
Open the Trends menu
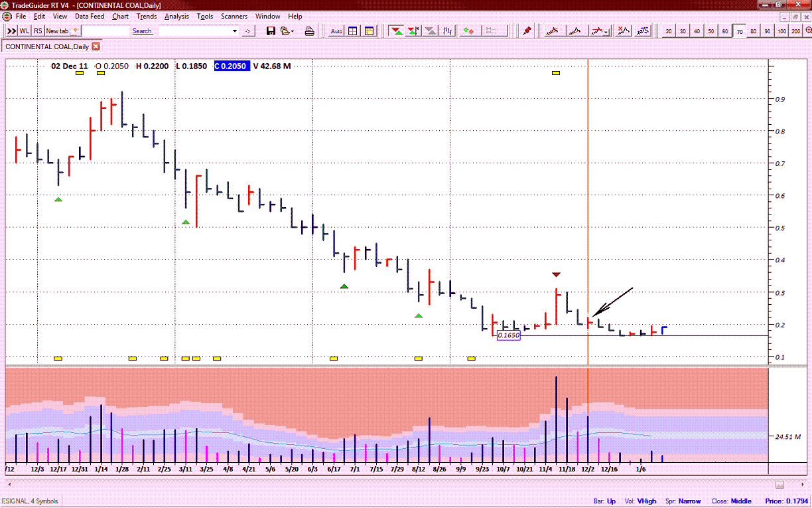[147, 16]
